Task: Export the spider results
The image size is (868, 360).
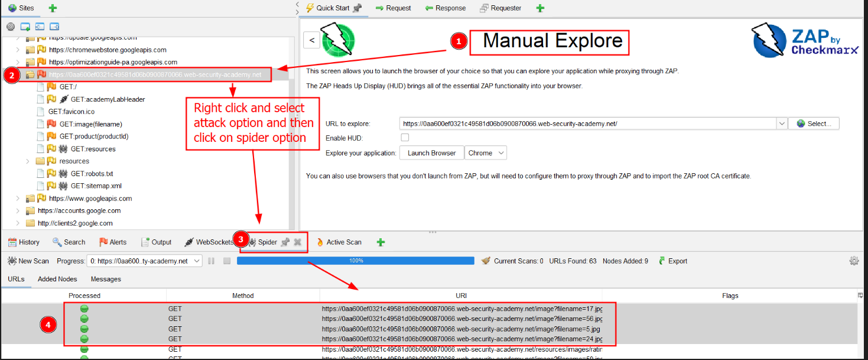Action: click(x=672, y=261)
